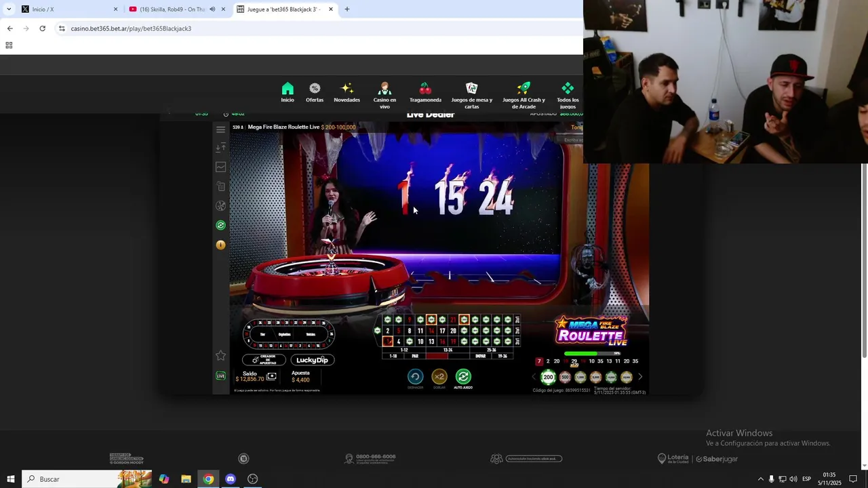The height and width of the screenshot is (488, 868).
Task: Go back in Chrome
Action: pyautogui.click(x=9, y=28)
